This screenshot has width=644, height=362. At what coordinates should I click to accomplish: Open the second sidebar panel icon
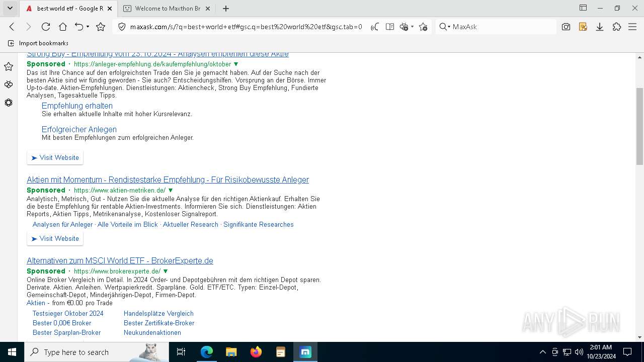pos(9,84)
